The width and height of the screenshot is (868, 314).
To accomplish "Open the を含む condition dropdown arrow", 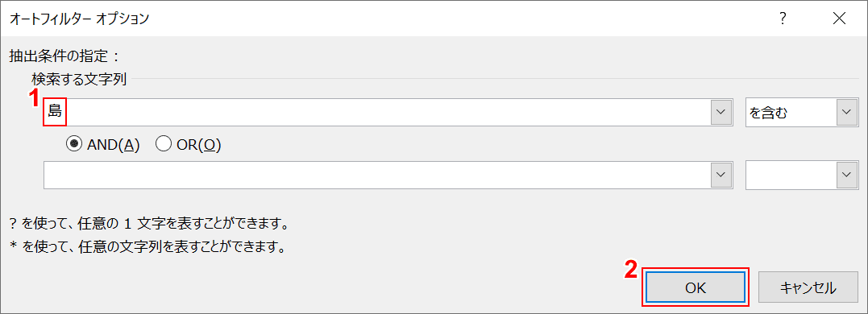I will 846,112.
